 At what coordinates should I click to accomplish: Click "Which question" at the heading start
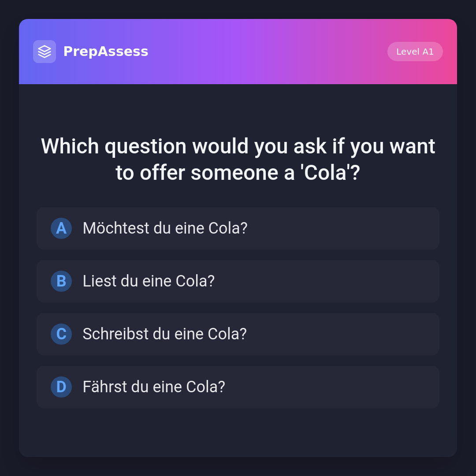[114, 146]
